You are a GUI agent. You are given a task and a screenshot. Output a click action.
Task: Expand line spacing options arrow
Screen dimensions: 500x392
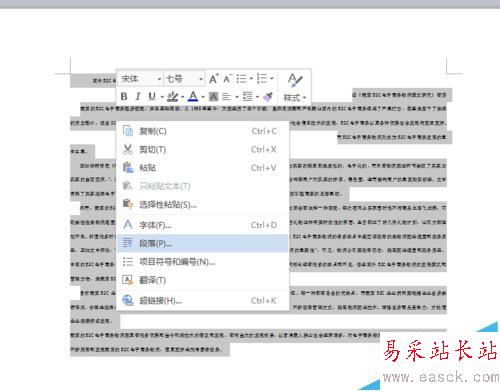coord(257,97)
